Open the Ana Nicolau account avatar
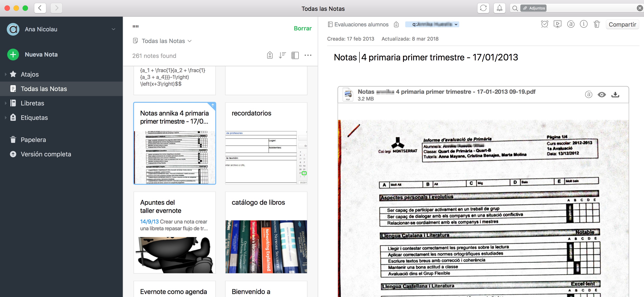Image resolution: width=644 pixels, height=297 pixels. pos(13,29)
